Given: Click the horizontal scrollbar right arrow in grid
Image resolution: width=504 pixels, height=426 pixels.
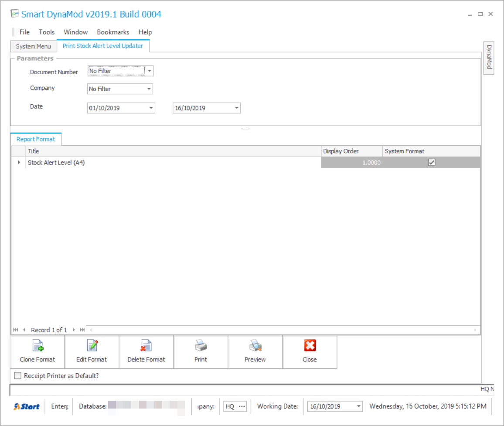Looking at the screenshot, I should click(x=475, y=330).
